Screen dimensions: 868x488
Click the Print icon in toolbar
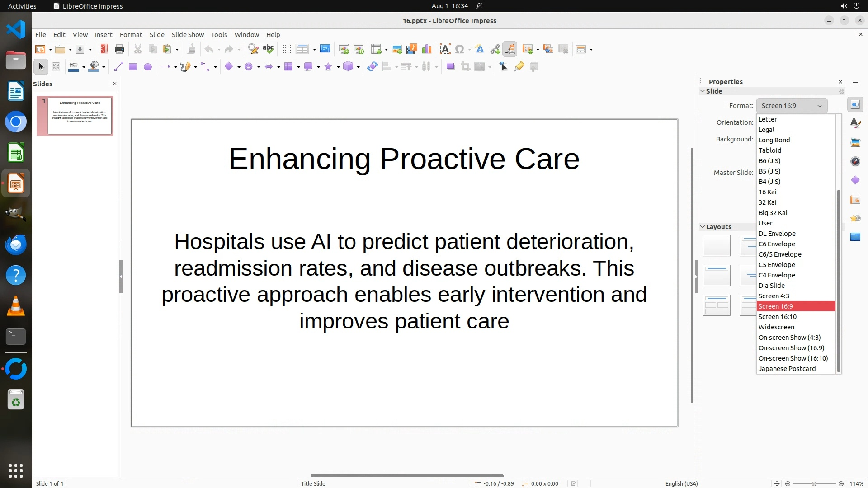(x=119, y=49)
